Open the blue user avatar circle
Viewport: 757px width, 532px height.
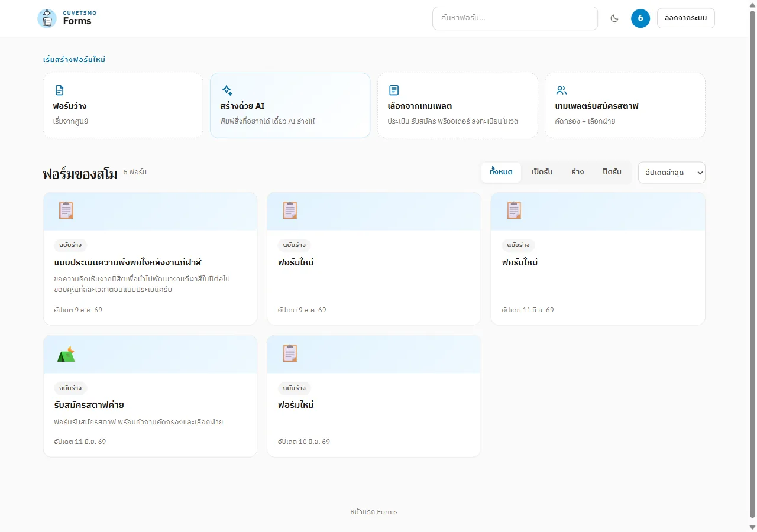pyautogui.click(x=640, y=18)
